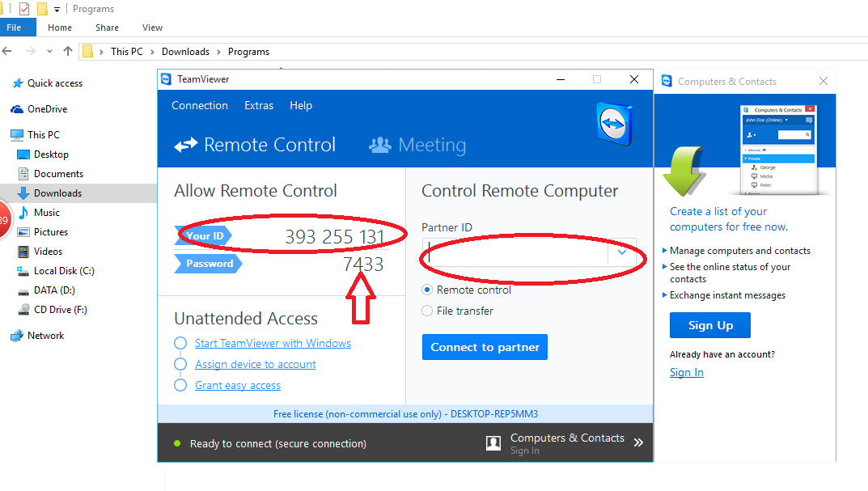Screen dimensions: 868x491
Task: Click the Password value 7433
Action: [363, 264]
